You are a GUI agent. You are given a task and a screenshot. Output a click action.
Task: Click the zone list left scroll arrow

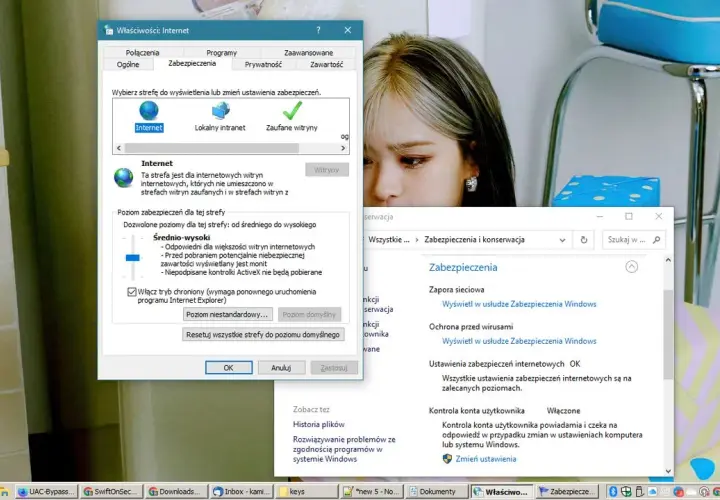pyautogui.click(x=119, y=148)
